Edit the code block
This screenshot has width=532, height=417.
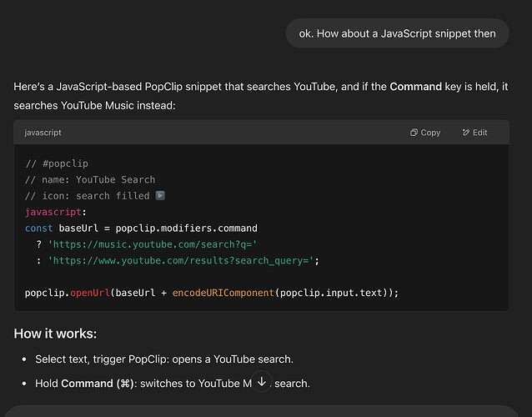[x=474, y=133]
